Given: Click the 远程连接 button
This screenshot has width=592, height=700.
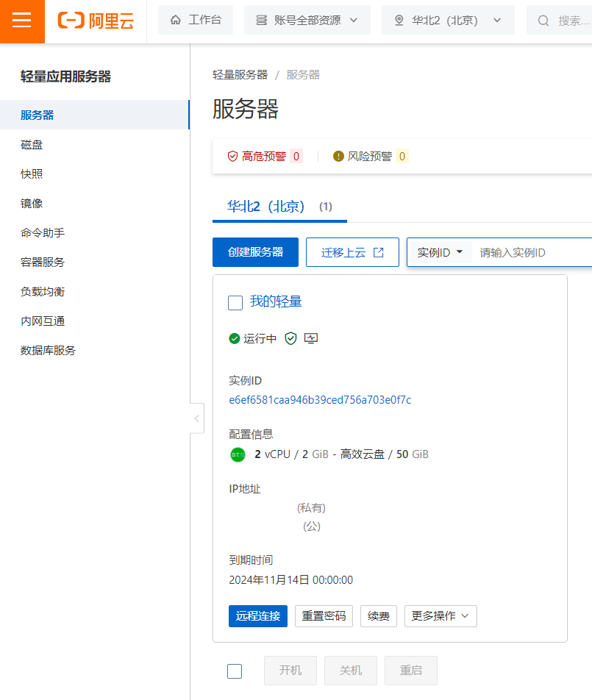Looking at the screenshot, I should click(x=258, y=616).
